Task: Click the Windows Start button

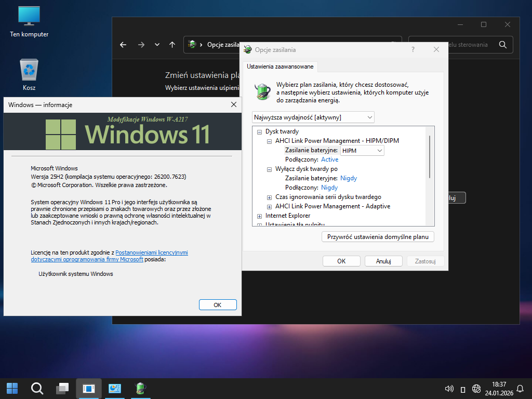Action: tap(12, 388)
